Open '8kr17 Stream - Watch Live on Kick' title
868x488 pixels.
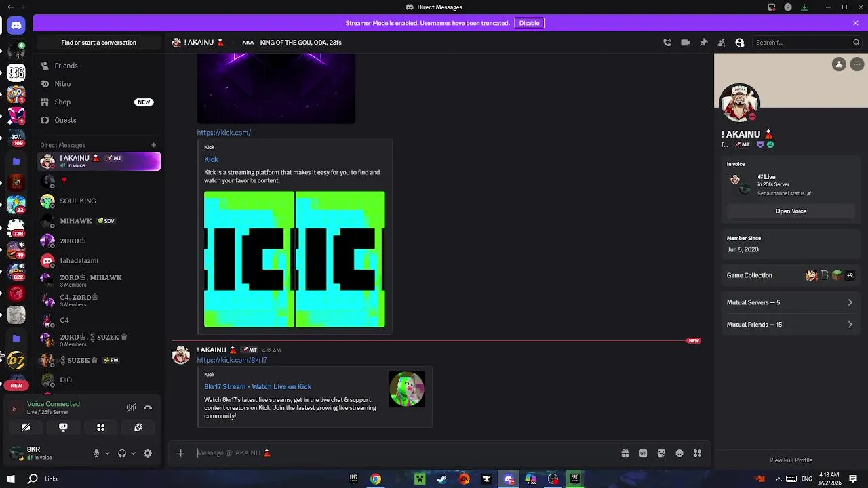point(258,386)
